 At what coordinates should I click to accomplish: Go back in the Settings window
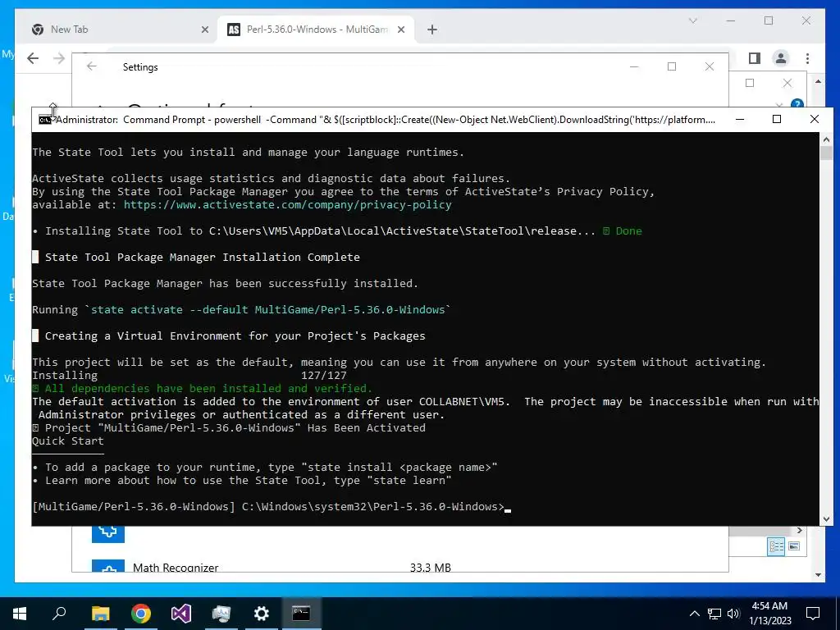[x=92, y=66]
